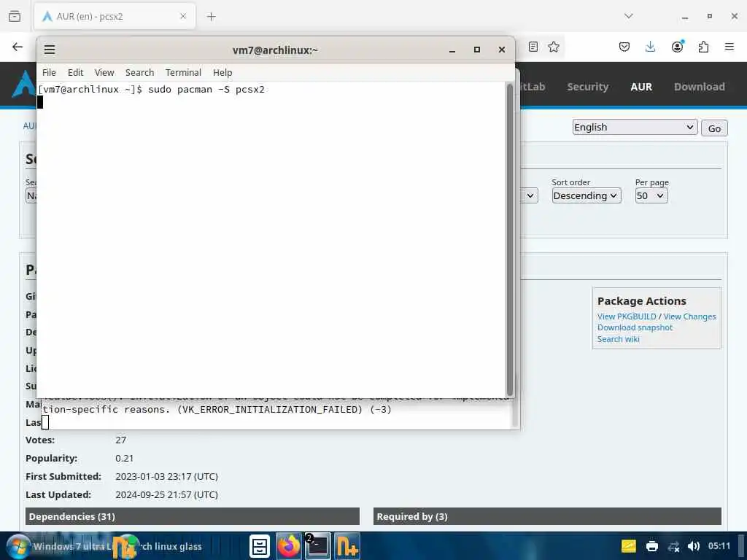Open the yellow note tray icon

tap(629, 546)
